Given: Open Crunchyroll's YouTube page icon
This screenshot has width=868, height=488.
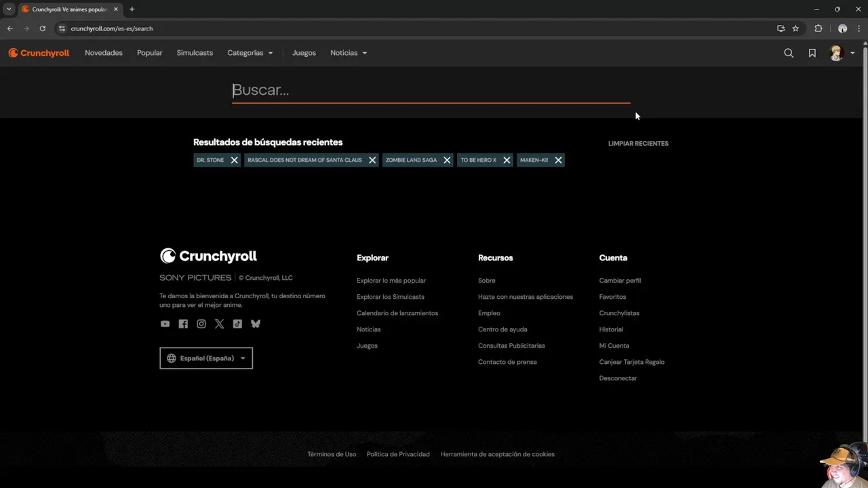Looking at the screenshot, I should [165, 324].
